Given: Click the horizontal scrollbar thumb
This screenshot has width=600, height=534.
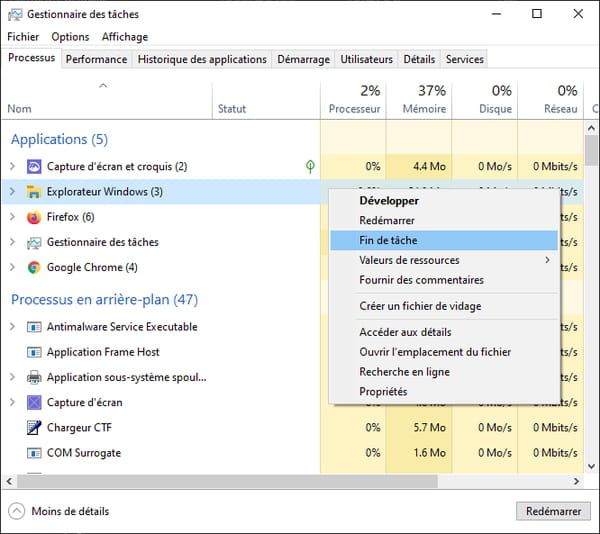Looking at the screenshot, I should tap(227, 482).
